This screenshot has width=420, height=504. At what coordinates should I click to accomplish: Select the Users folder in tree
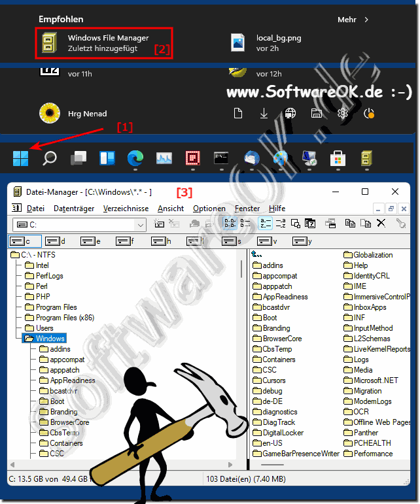click(39, 328)
